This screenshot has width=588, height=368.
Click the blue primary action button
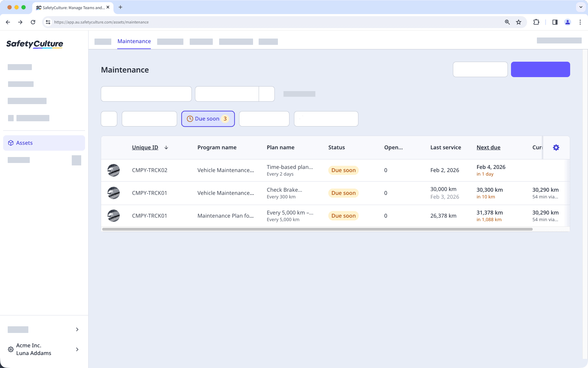click(x=540, y=69)
